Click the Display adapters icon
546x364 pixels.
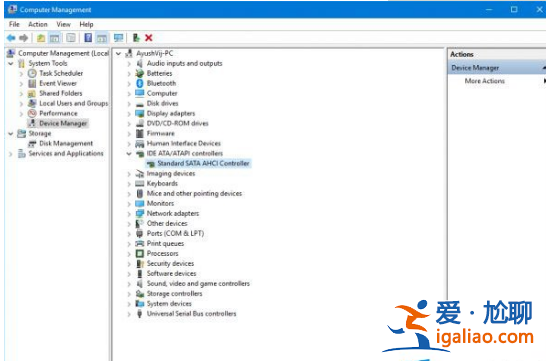pos(140,114)
